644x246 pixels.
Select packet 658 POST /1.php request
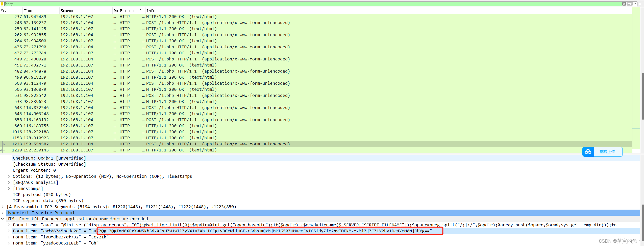tap(316, 120)
